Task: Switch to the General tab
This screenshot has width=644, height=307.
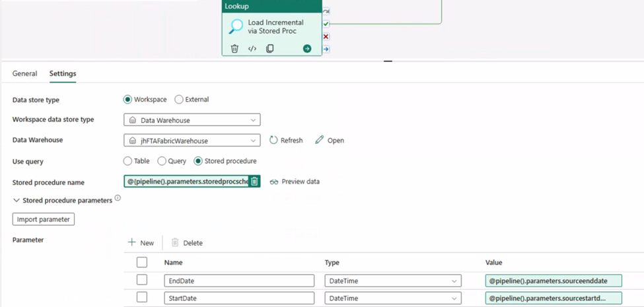Action: (x=24, y=73)
